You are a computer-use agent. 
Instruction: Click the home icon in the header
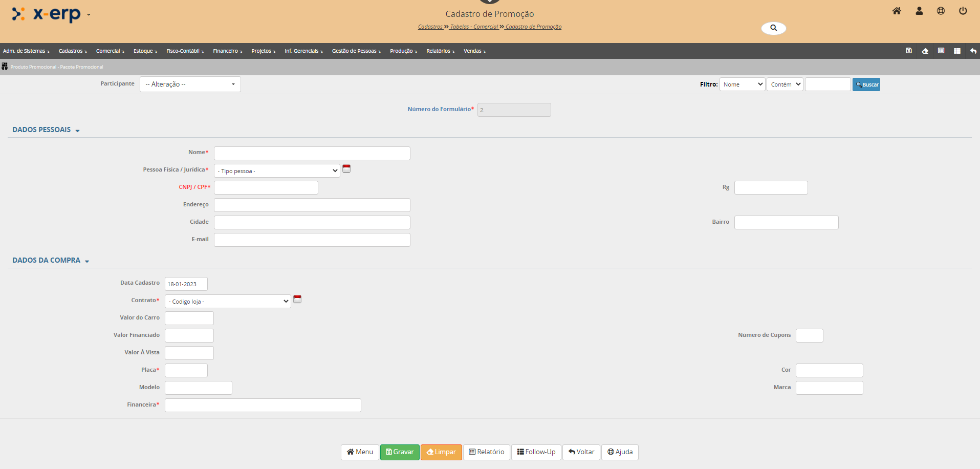[x=897, y=11]
